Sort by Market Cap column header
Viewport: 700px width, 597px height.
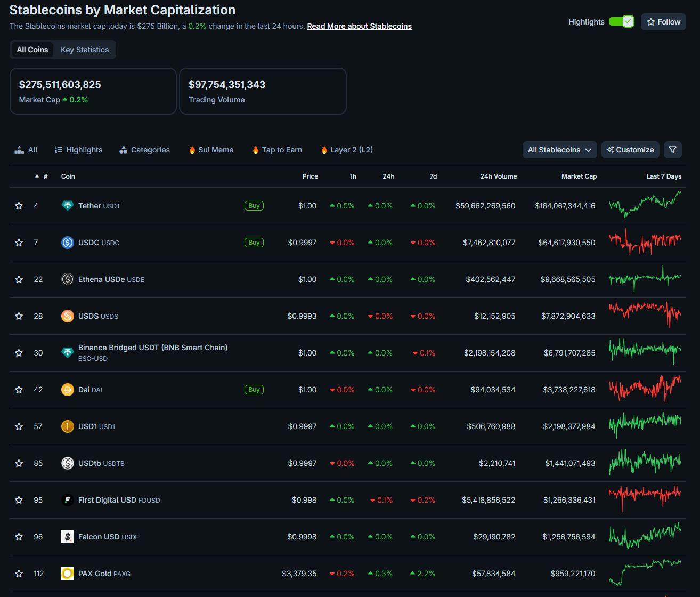tap(579, 176)
